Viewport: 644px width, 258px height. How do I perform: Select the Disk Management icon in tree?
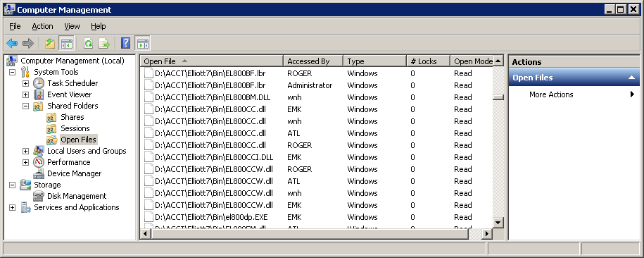tap(39, 196)
